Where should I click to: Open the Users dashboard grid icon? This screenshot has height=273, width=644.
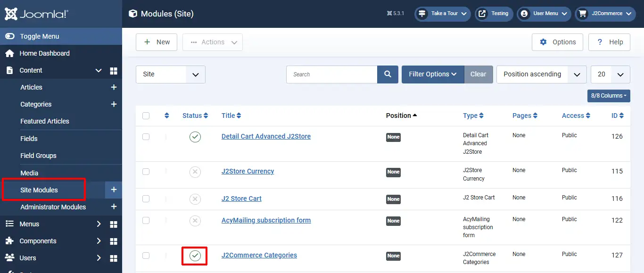[114, 258]
